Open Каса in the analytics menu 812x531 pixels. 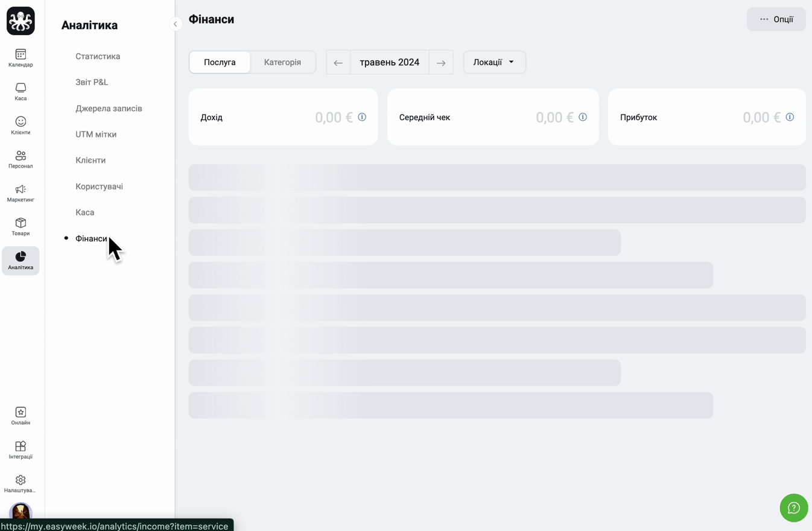(84, 212)
